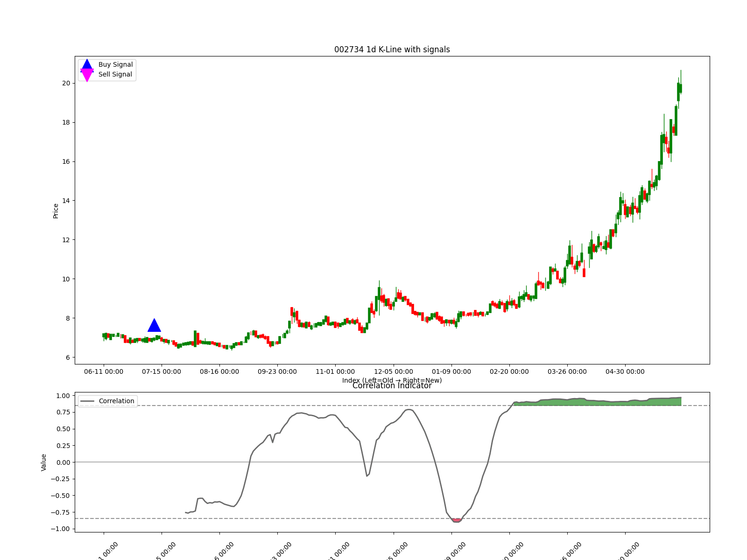Screen dimensions: 747x560
Task: Click the green shaded high-correlation region
Action: click(x=598, y=402)
